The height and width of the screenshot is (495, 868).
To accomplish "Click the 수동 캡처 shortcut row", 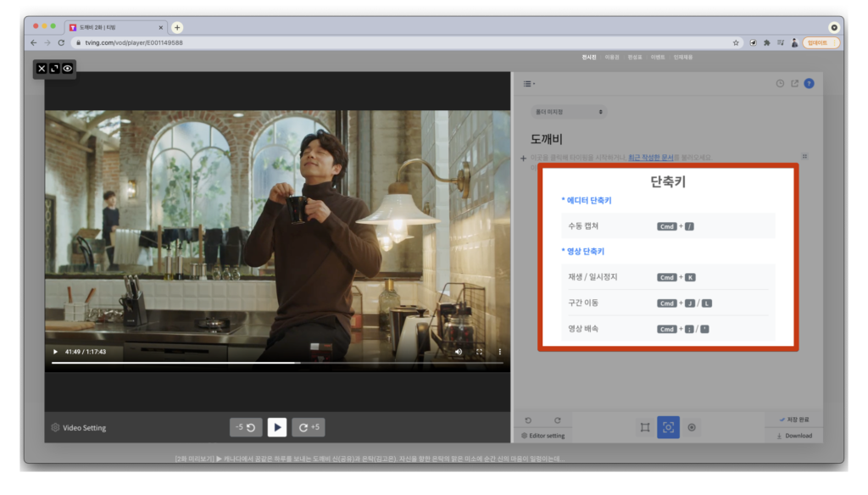I will [668, 226].
